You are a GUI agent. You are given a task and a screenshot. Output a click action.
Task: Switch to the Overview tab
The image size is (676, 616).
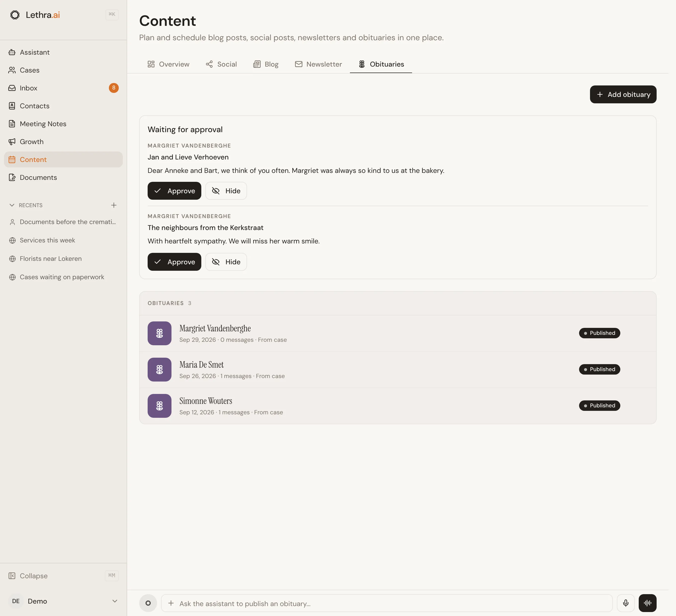click(x=168, y=64)
